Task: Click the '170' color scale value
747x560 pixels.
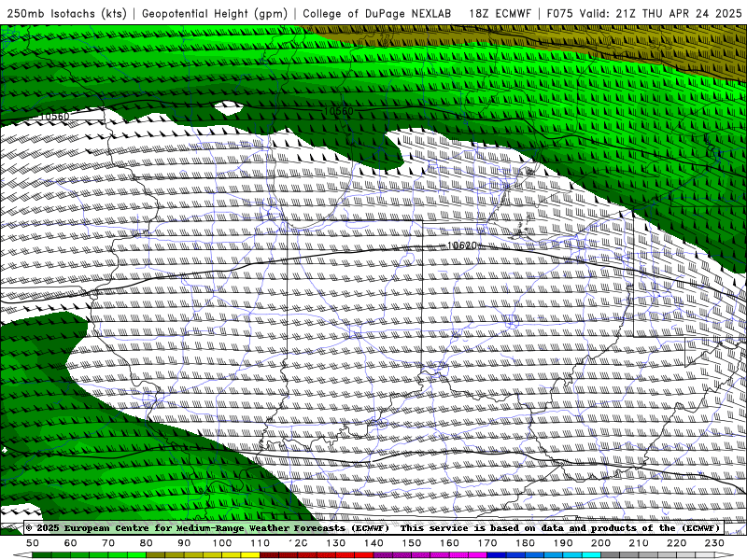Action: (x=486, y=543)
